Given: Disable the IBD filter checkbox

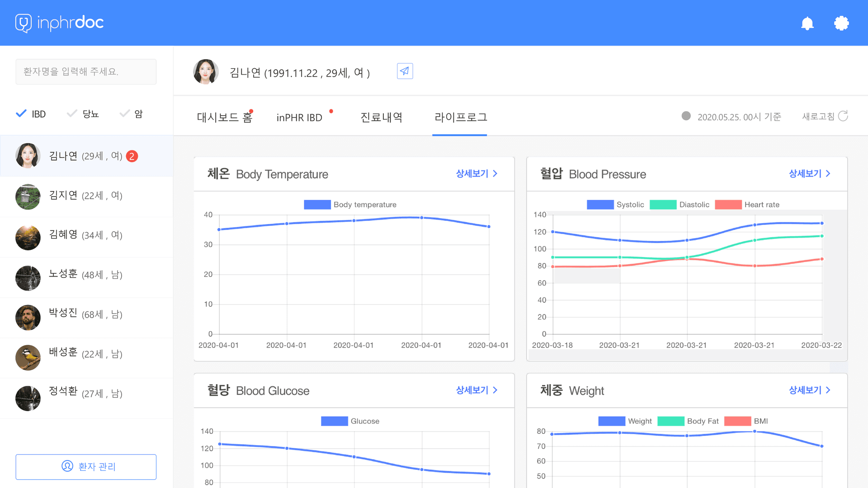Looking at the screenshot, I should 21,113.
